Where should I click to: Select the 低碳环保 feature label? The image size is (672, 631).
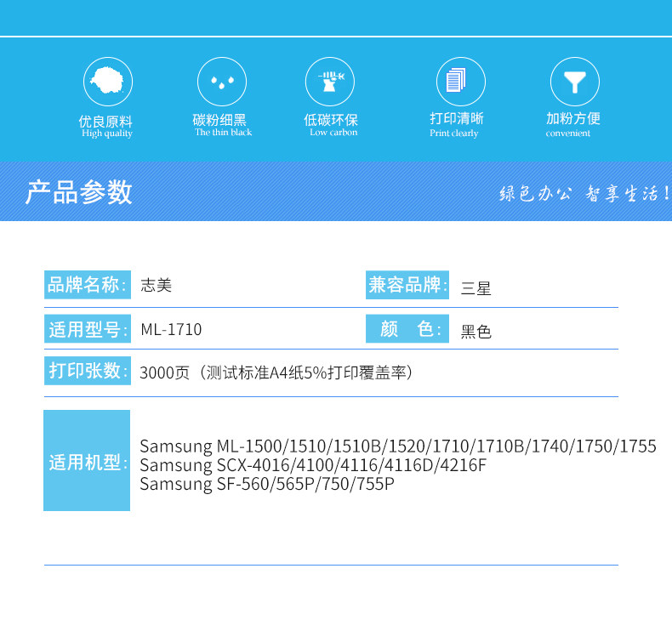(331, 120)
